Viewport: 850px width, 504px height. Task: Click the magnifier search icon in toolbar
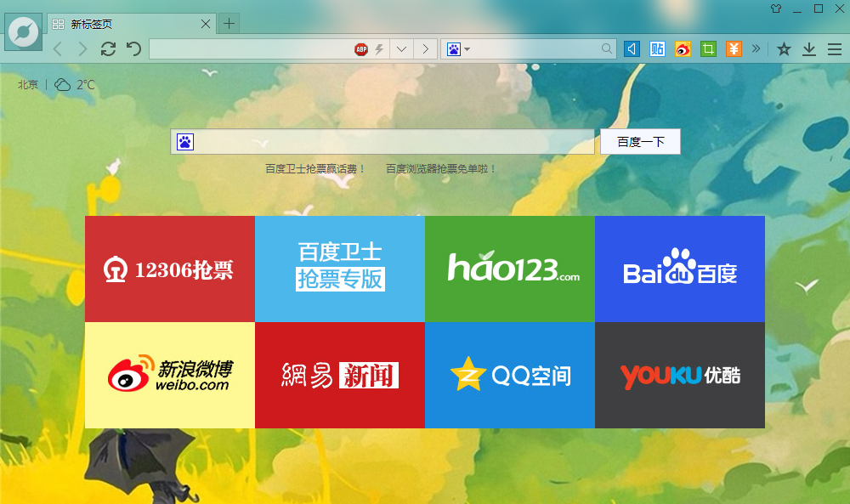607,49
